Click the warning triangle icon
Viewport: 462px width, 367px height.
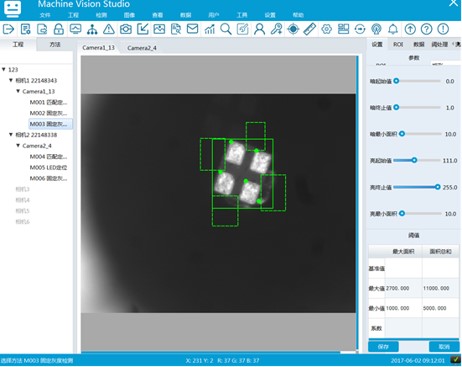(x=109, y=29)
